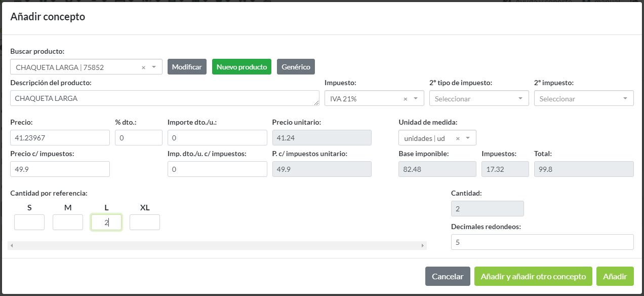Viewport: 644px width, 296px height.
Task: Focus the size S quantity field
Action: coord(29,223)
